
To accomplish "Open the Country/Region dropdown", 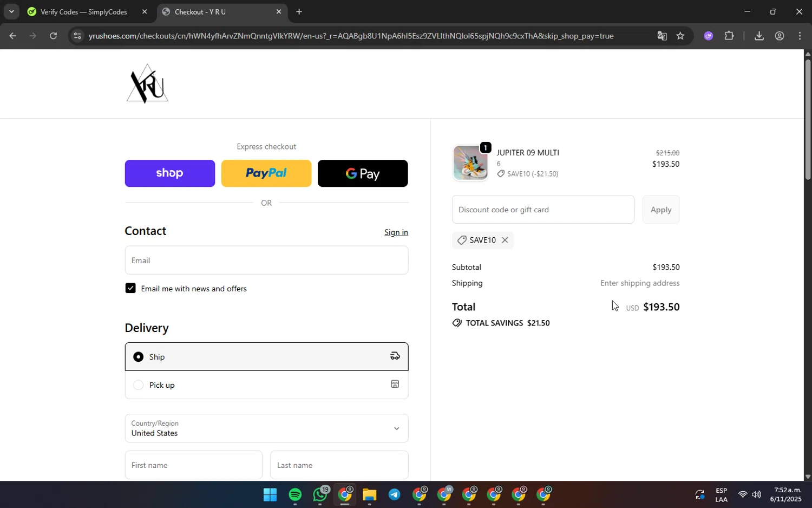I will point(266,428).
